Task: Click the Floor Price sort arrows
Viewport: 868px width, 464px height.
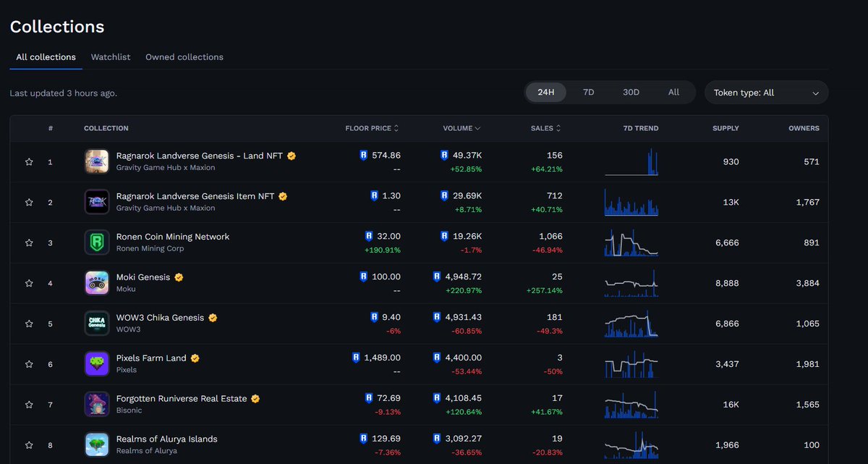Action: point(395,128)
